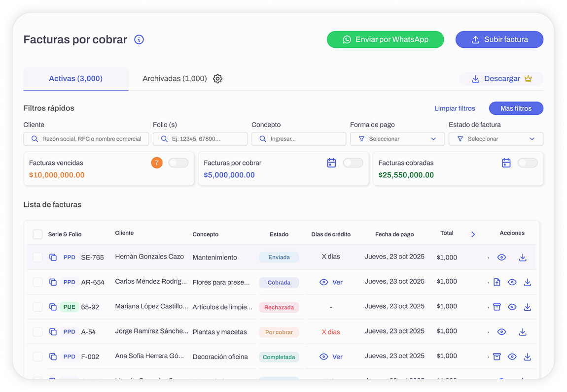Open the Forma de pago dropdown
567x392 pixels.
tap(397, 139)
